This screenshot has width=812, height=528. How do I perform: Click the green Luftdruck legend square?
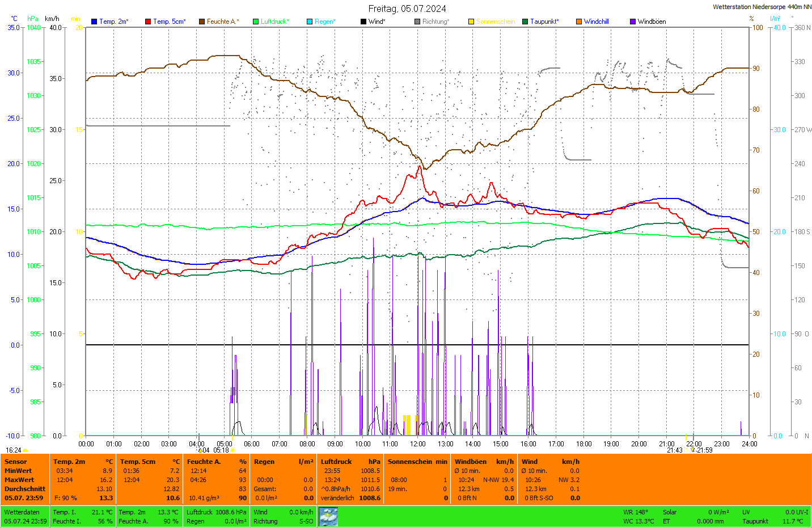point(256,22)
